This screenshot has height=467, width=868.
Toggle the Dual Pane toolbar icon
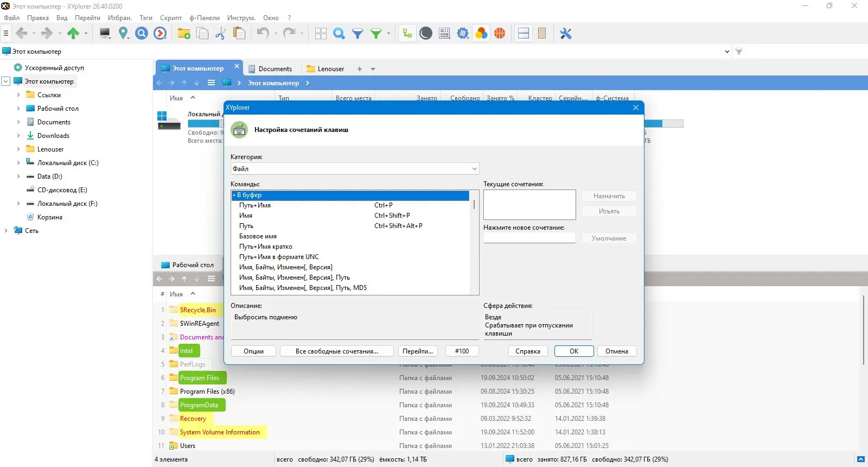(524, 34)
